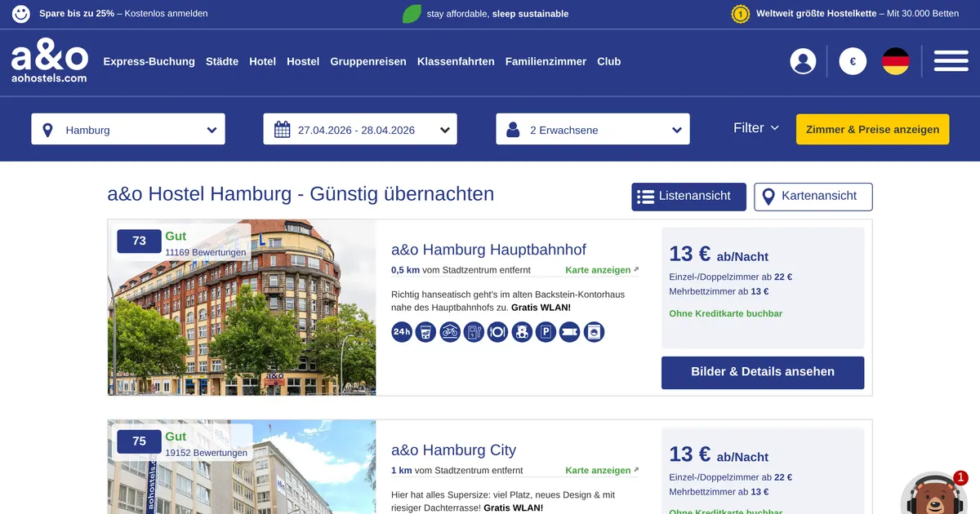Image resolution: width=980 pixels, height=514 pixels.
Task: Open a&o Hamburg Hauptbahnhof title link
Action: click(488, 250)
